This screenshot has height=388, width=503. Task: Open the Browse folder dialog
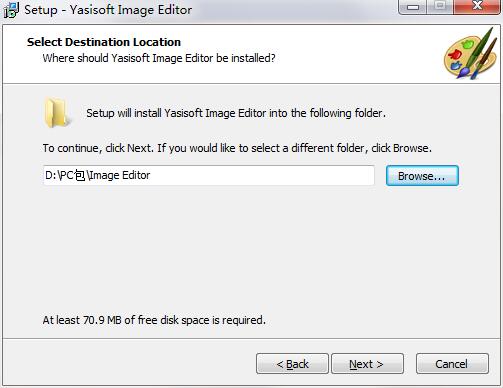tap(422, 176)
